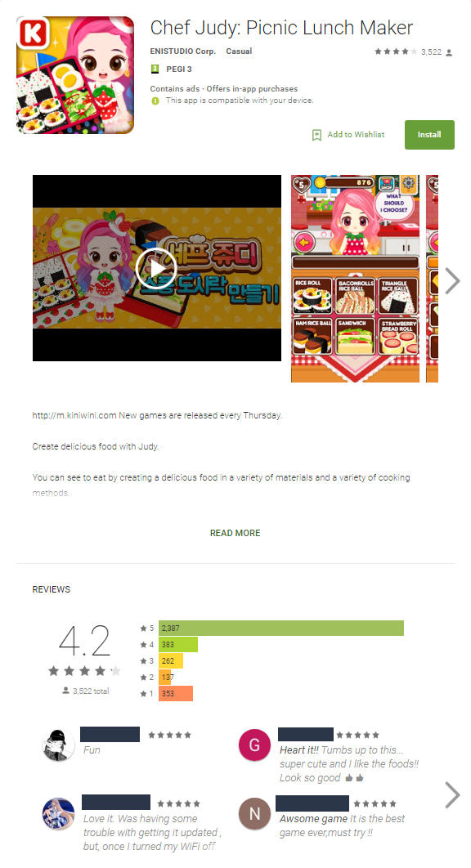This screenshot has height=868, width=471.
Task: Click the Chef Judy app icon
Action: coord(75,74)
